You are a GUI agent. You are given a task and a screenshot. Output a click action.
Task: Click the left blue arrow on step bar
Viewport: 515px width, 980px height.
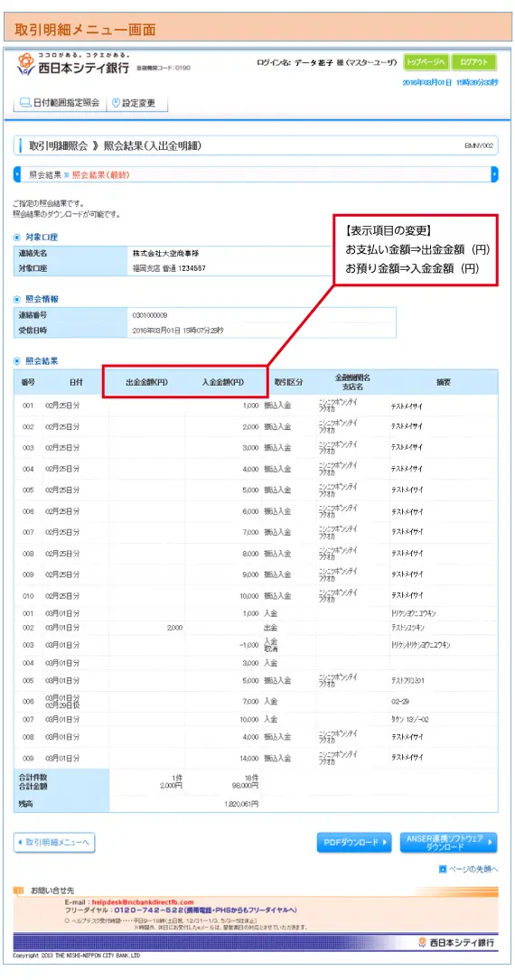coord(17,174)
